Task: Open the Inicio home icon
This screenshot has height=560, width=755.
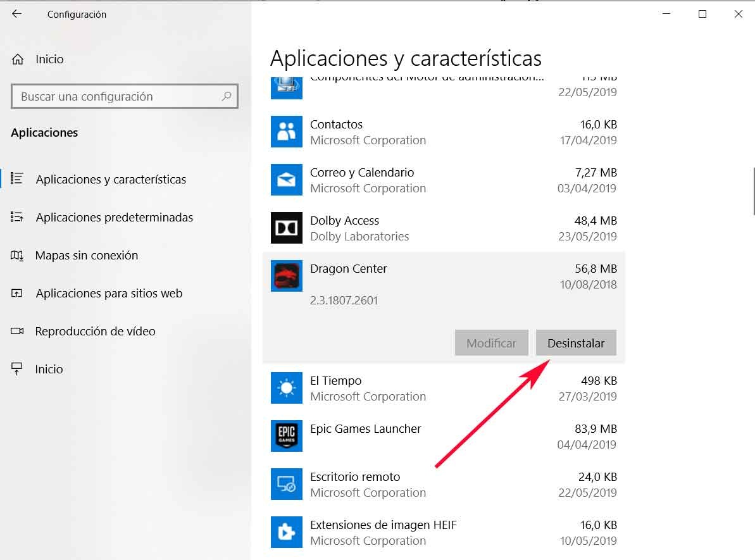Action: point(18,59)
